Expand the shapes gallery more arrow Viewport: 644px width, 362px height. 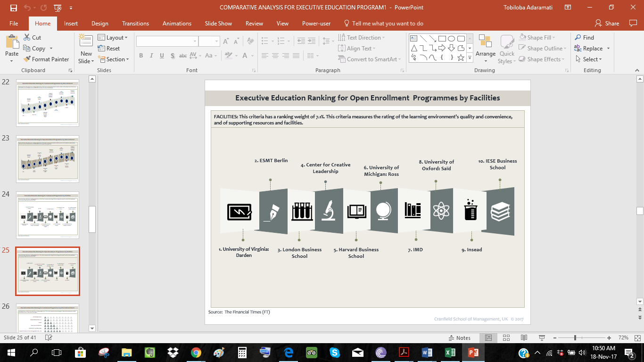[470, 58]
